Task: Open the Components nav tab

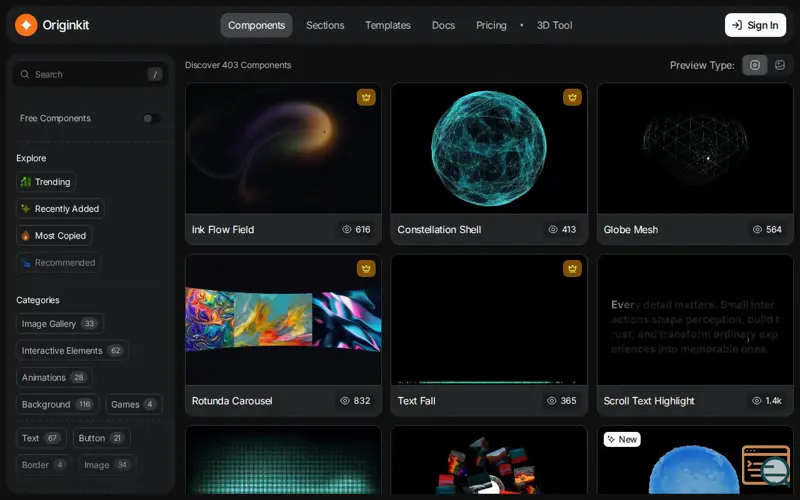Action: coord(256,25)
